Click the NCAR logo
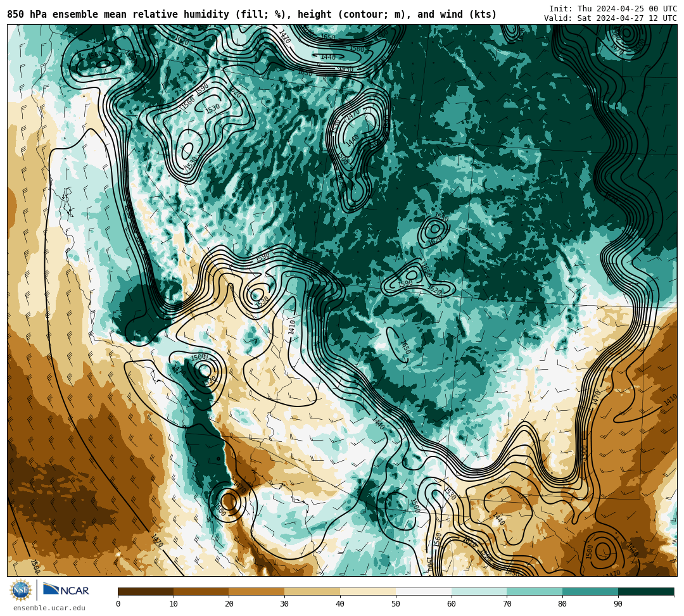The image size is (684, 616). click(66, 590)
